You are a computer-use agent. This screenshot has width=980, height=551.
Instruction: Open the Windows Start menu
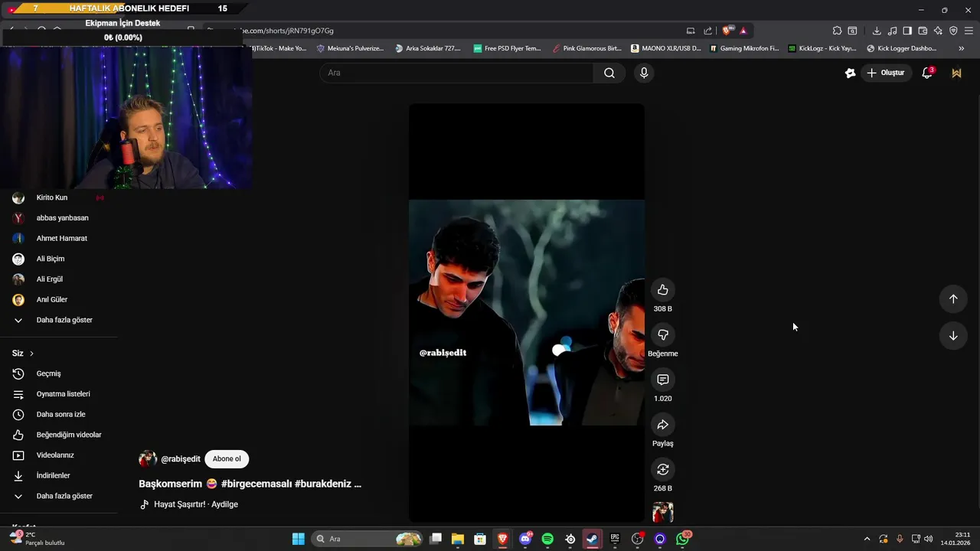[299, 539]
